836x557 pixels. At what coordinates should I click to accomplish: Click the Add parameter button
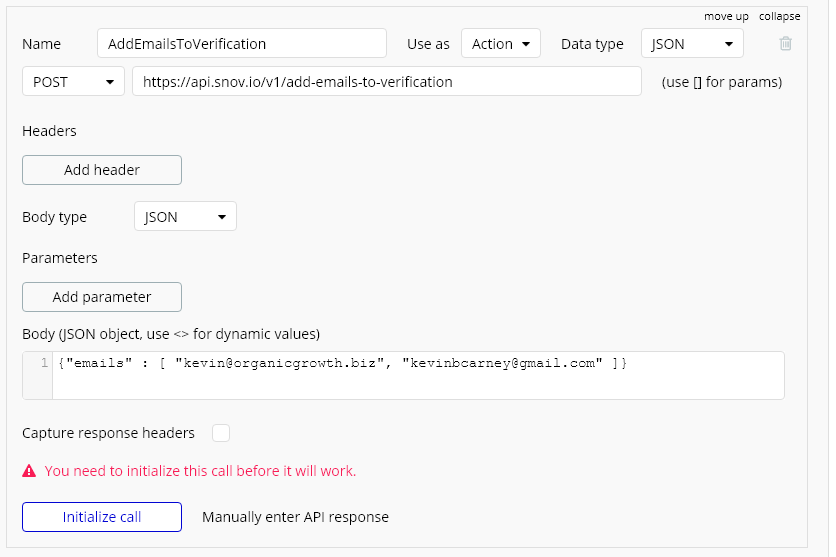[x=102, y=297]
